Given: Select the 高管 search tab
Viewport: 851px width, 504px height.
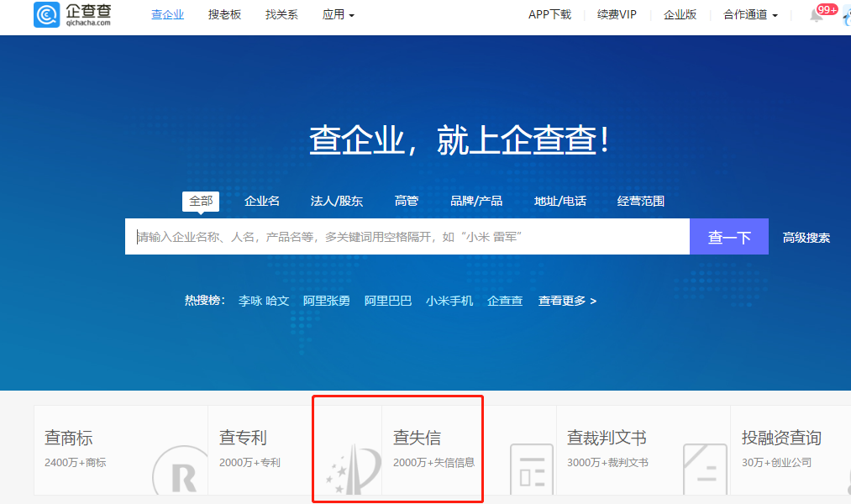Looking at the screenshot, I should coord(407,202).
